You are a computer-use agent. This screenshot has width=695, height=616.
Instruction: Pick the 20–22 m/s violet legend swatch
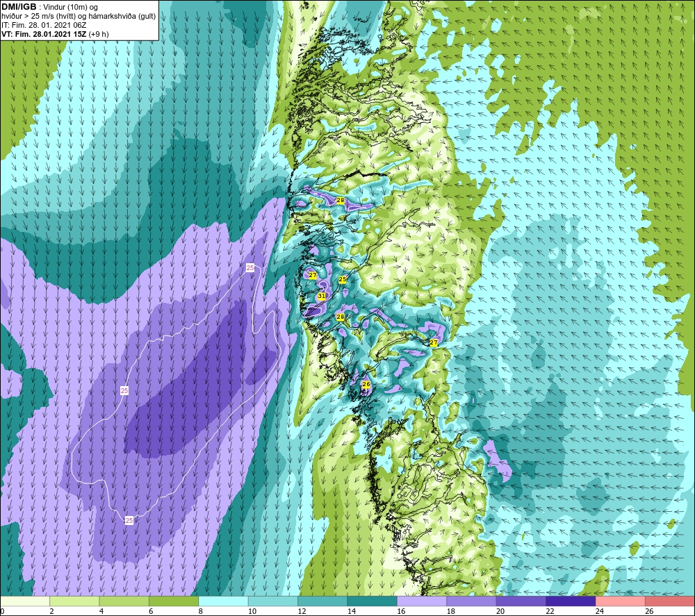point(521,601)
